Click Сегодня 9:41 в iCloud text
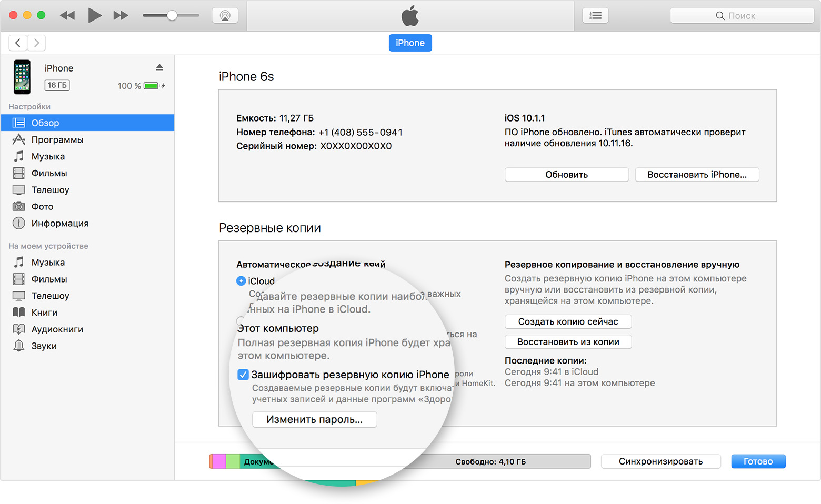 552,371
